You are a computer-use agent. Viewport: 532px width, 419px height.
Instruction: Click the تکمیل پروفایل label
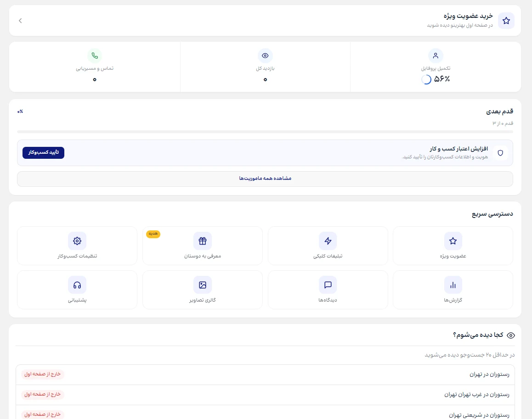coord(436,68)
